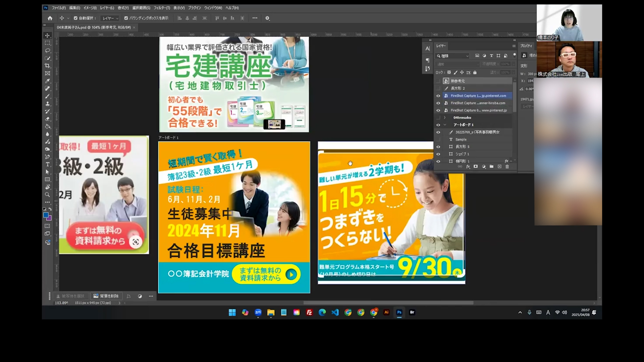
Task: Click the Windows Start button
Action: (232, 312)
